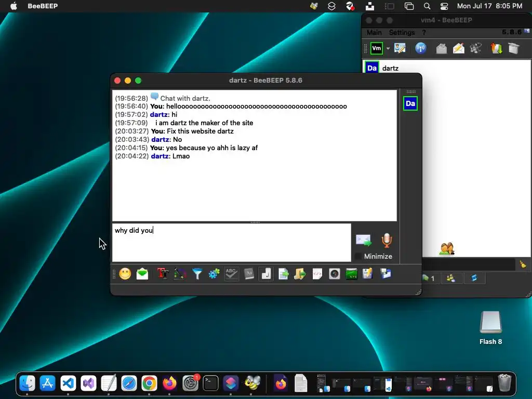Click the gray open-envelope icon in vm4 toolbar
Image resolution: width=532 pixels, height=399 pixels.
point(442,48)
